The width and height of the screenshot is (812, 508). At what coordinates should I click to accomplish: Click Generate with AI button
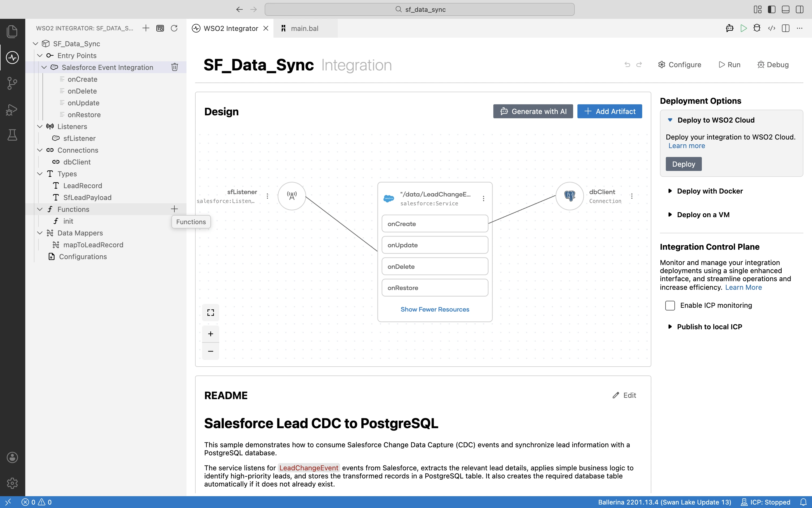tap(533, 111)
